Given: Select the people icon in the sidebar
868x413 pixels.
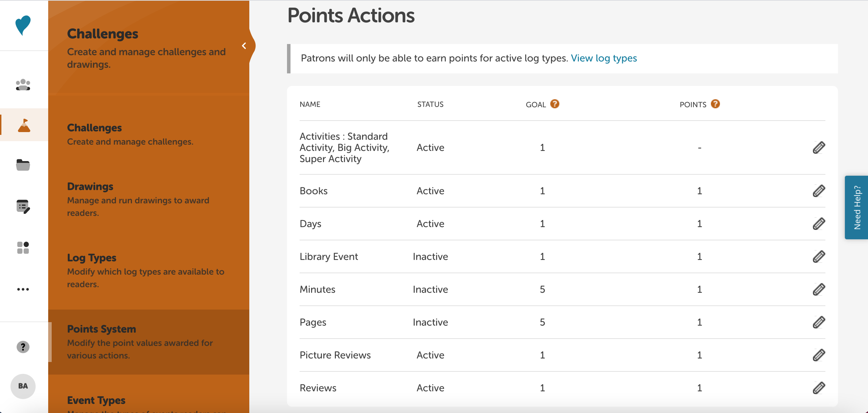Looking at the screenshot, I should 22,85.
